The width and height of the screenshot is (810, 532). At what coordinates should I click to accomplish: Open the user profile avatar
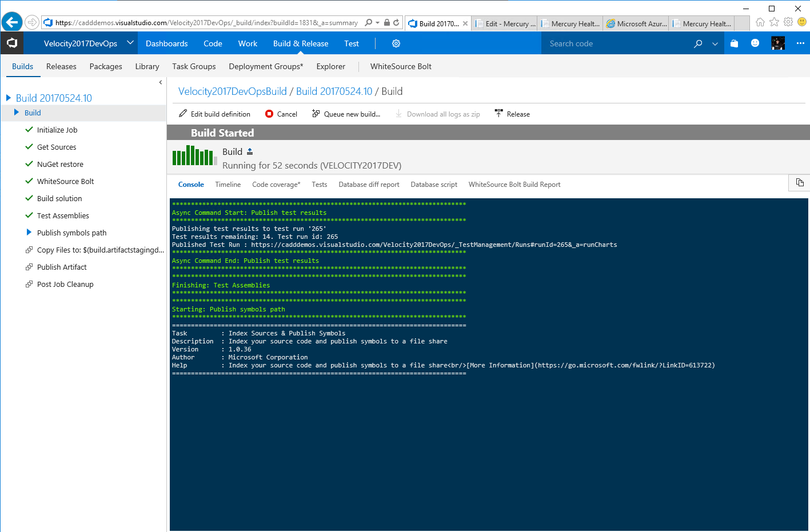778,43
